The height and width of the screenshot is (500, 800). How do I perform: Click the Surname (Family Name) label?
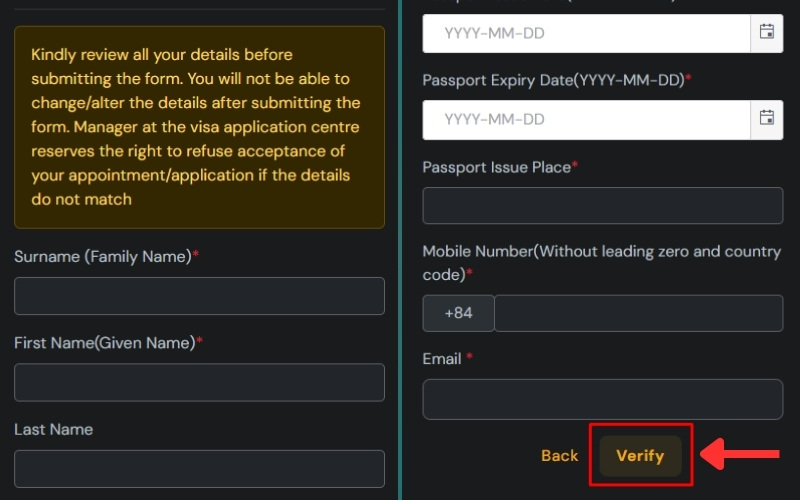103,257
